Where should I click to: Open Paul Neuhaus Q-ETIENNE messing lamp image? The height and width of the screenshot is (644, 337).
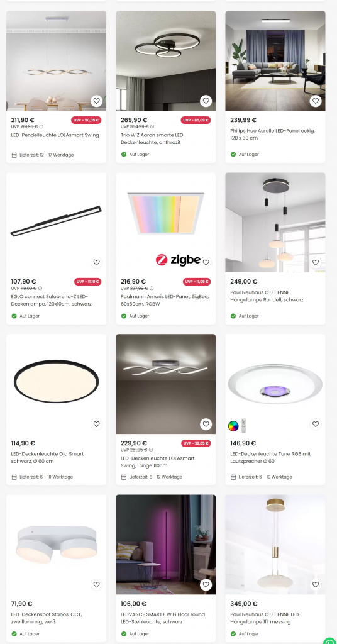[x=275, y=544]
